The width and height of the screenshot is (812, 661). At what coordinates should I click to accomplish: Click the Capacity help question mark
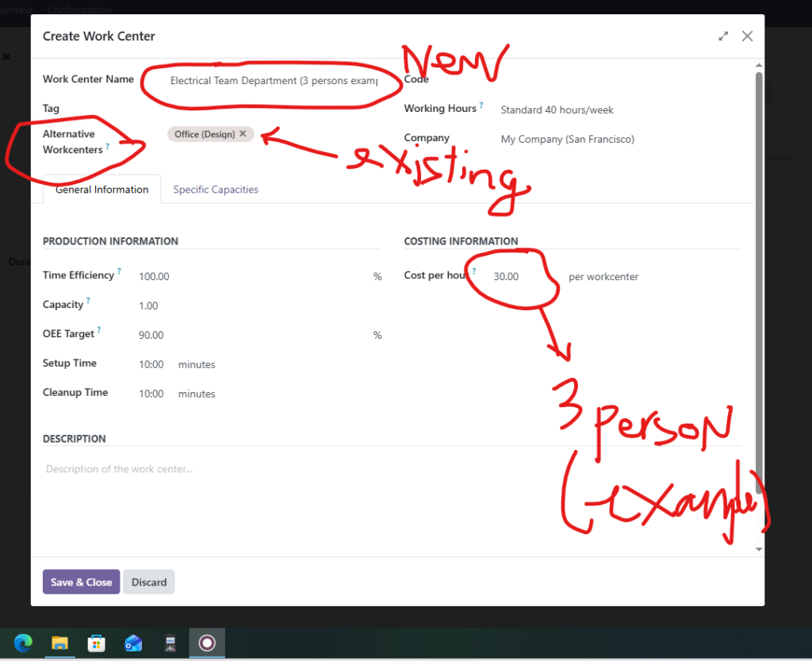89,301
